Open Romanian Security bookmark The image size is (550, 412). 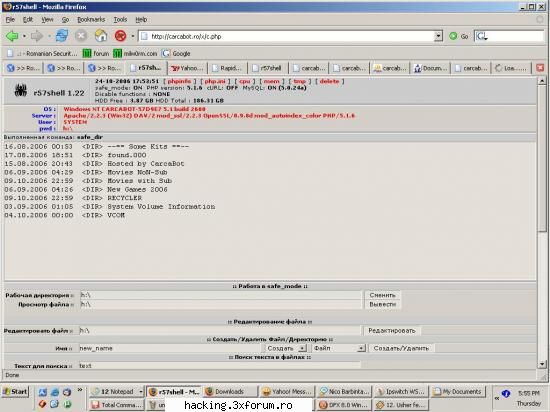click(42, 54)
